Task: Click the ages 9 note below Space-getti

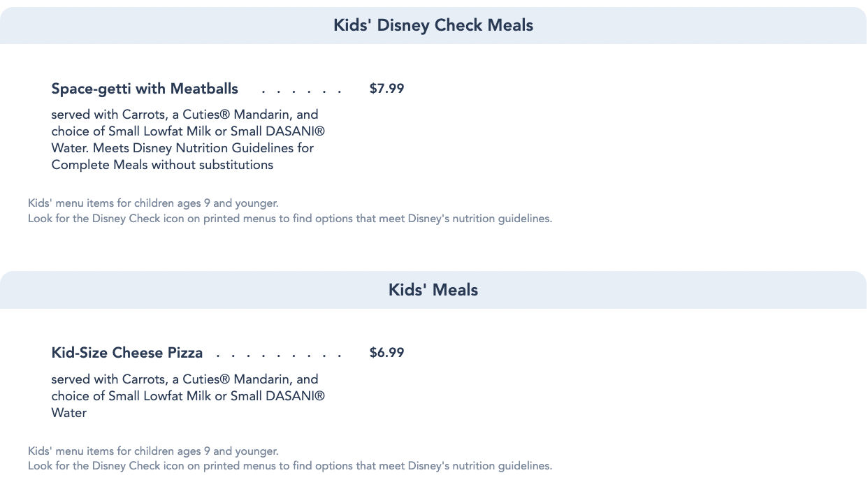Action: 153,203
